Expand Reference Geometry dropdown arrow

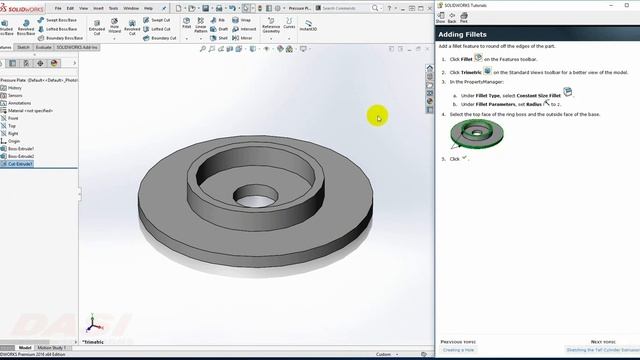tap(271, 38)
